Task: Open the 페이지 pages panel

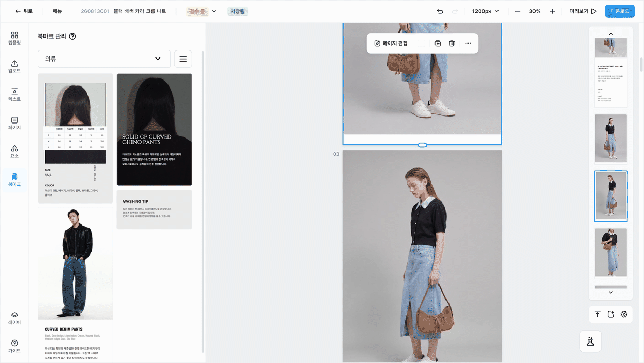Action: [x=14, y=124]
